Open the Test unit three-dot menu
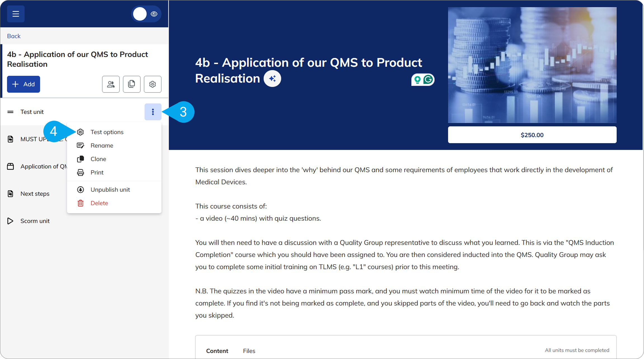 coord(153,112)
